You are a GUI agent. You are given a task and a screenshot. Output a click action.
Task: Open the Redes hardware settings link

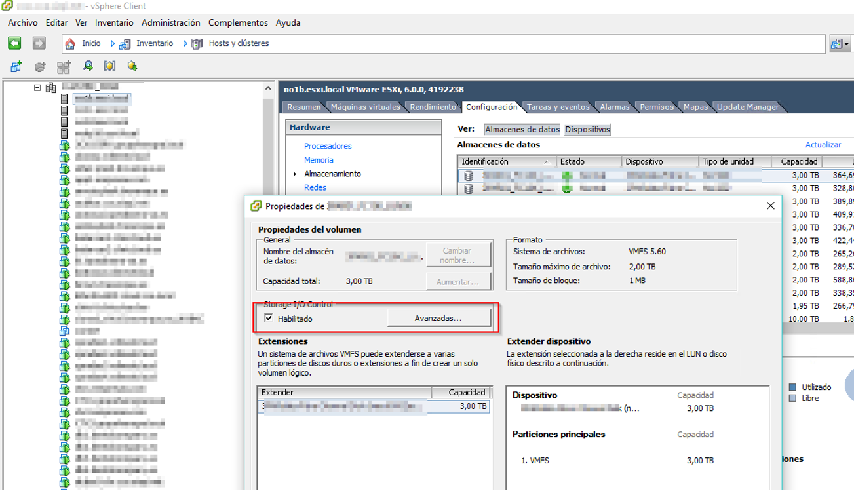[315, 187]
